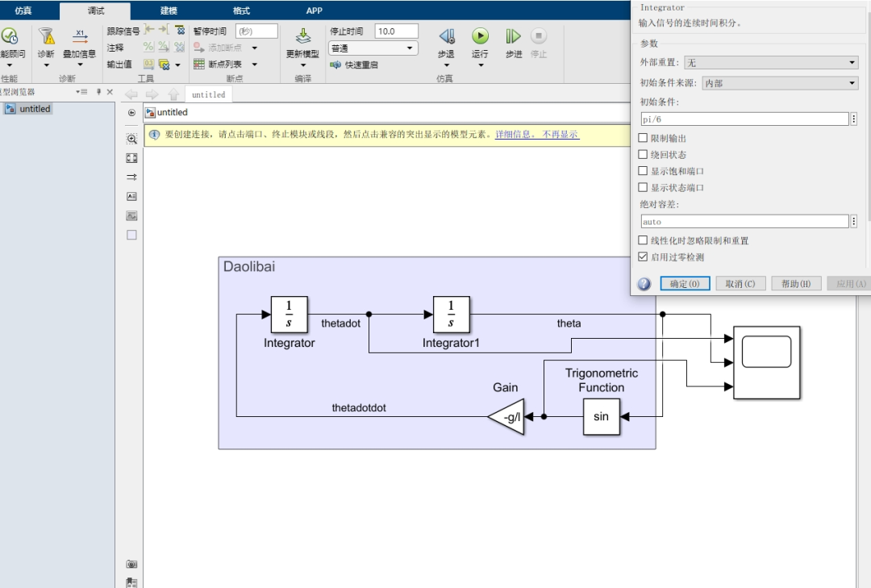Open the model browser panel menu
Screen dimensions: 871x588
pos(82,92)
